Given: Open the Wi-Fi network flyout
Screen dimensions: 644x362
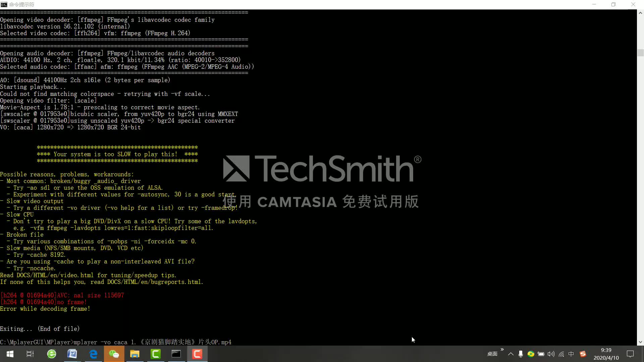Looking at the screenshot, I should [x=561, y=354].
